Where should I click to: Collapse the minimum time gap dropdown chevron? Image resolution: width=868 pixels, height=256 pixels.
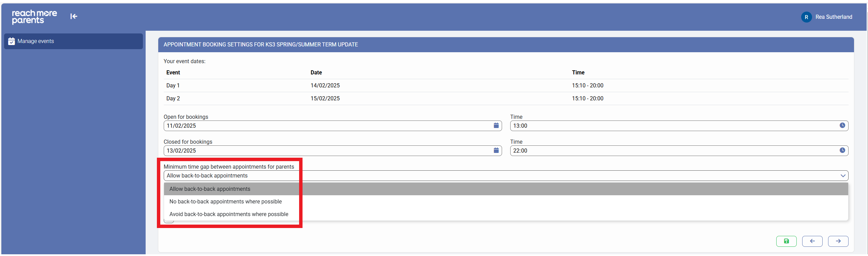(x=843, y=176)
